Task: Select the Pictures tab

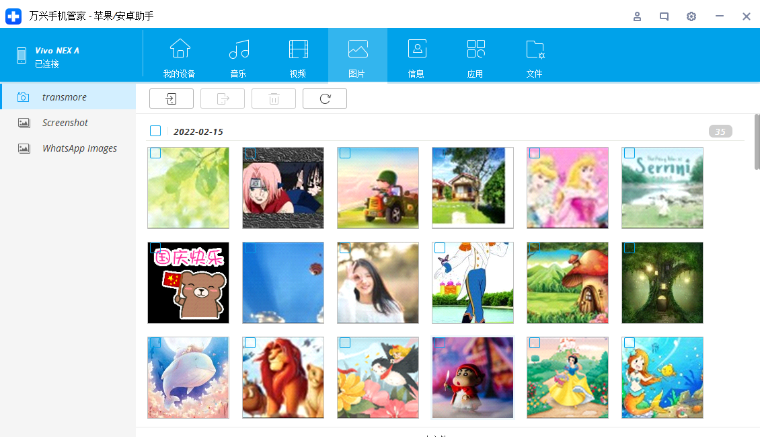Action: 357,56
